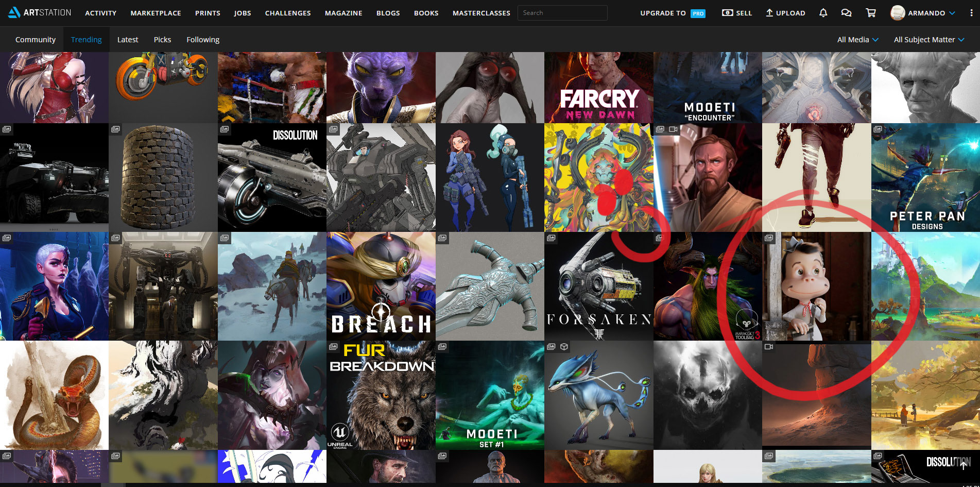Select the Trending tab
The height and width of the screenshot is (487, 980).
click(x=87, y=40)
